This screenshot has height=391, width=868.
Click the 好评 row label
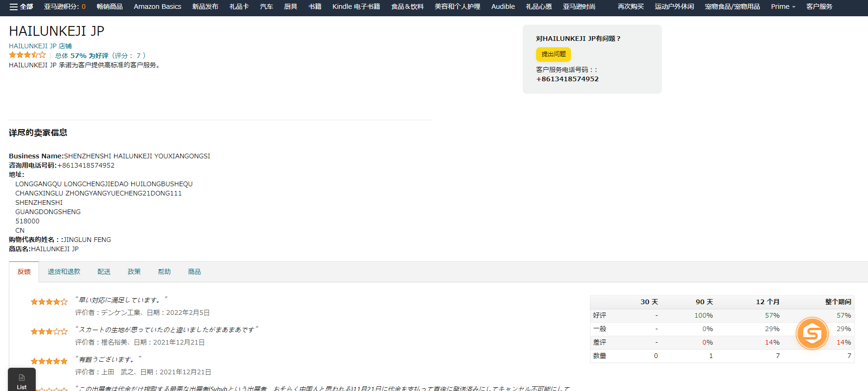pos(600,315)
